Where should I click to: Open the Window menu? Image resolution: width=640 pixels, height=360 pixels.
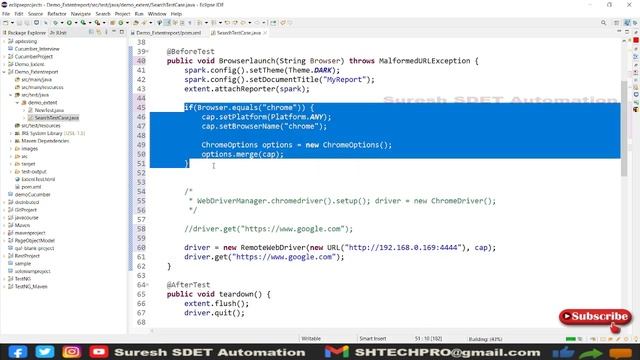click(x=157, y=14)
